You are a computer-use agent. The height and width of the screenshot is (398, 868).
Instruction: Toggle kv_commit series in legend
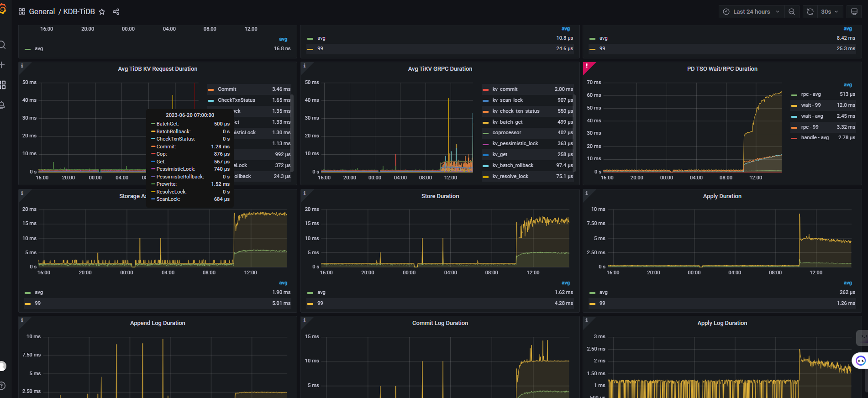click(505, 89)
